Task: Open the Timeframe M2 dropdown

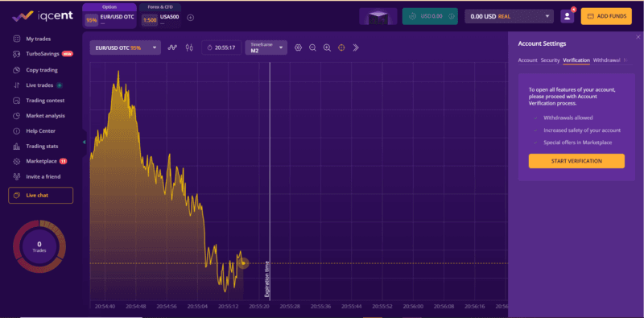Action: [266, 47]
